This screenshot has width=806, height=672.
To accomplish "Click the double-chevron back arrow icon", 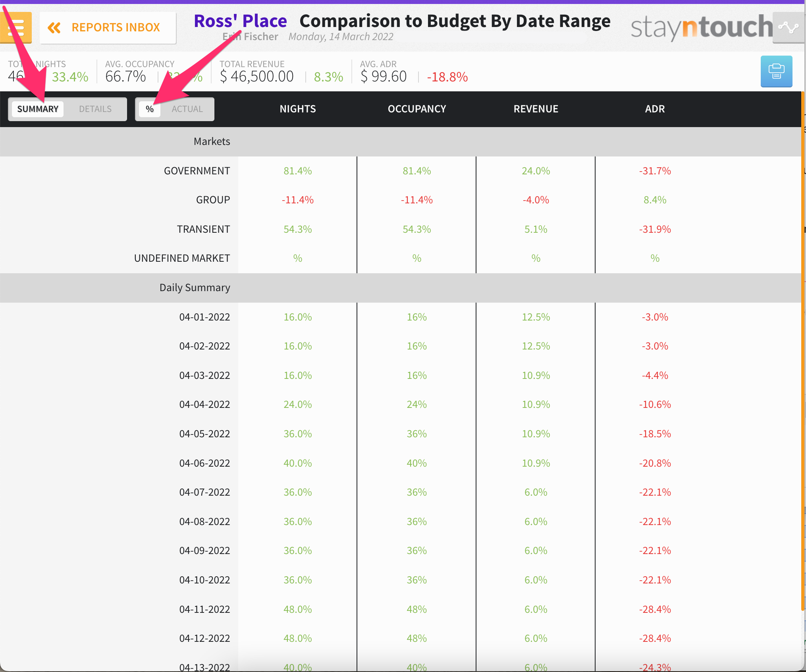I will (54, 28).
